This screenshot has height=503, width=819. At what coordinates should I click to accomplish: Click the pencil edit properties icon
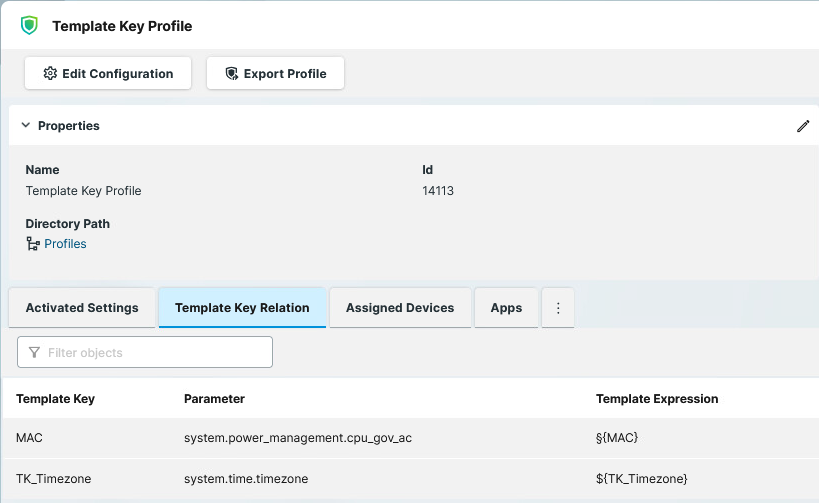[x=802, y=126]
